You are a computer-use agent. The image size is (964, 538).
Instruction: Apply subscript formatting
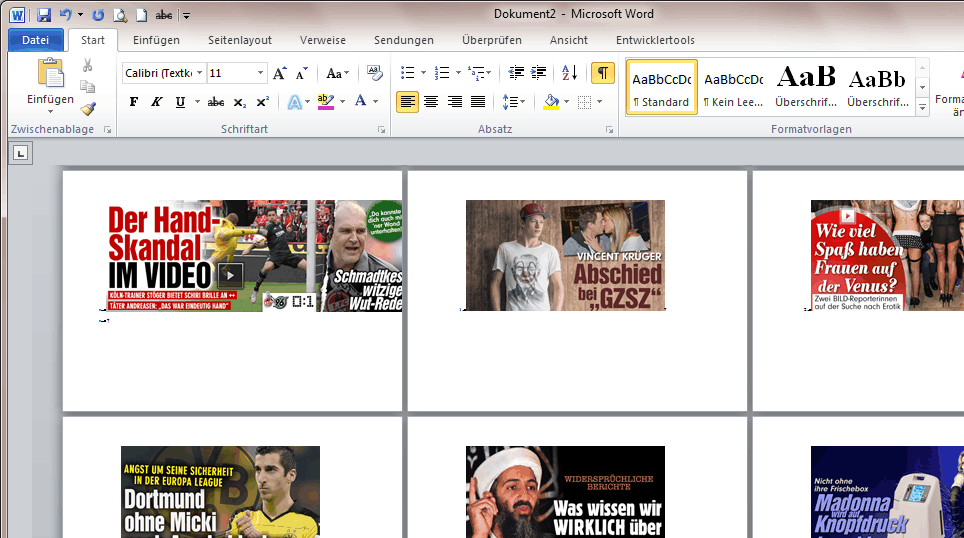tap(239, 102)
